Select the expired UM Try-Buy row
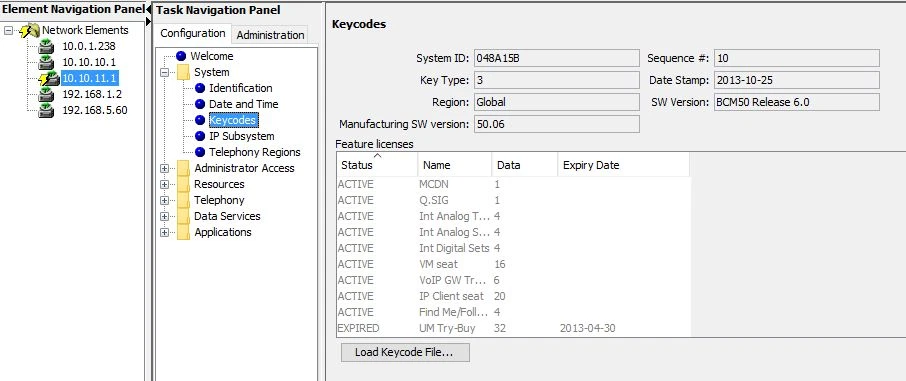Screen dimensions: 906x381 coord(513,328)
